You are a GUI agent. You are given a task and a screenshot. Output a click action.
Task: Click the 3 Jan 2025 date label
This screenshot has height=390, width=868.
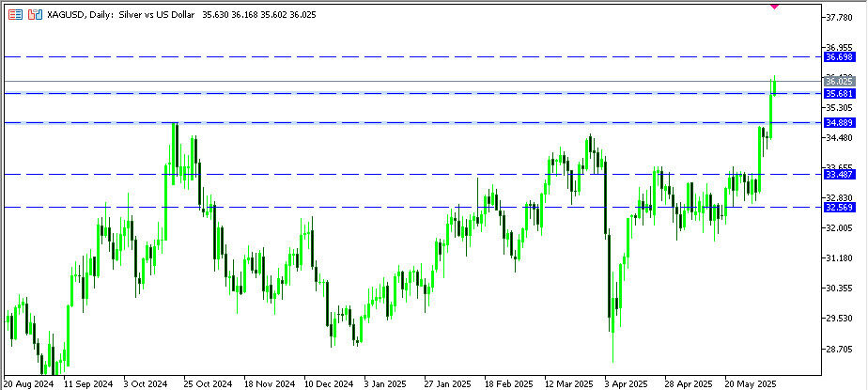[385, 383]
